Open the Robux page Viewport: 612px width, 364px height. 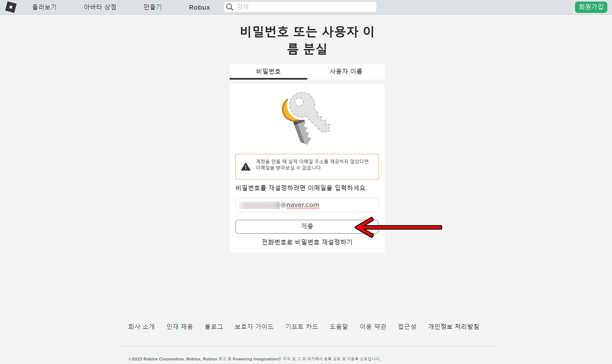[x=199, y=7]
